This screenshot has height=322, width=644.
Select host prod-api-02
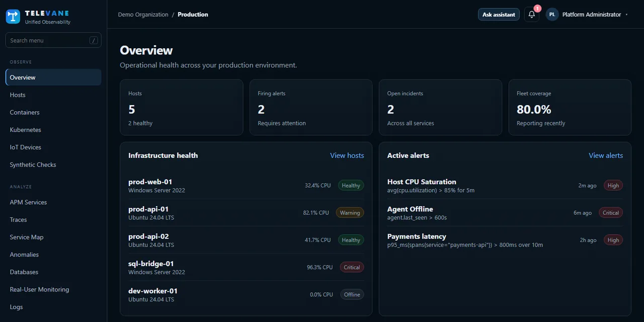(x=246, y=240)
